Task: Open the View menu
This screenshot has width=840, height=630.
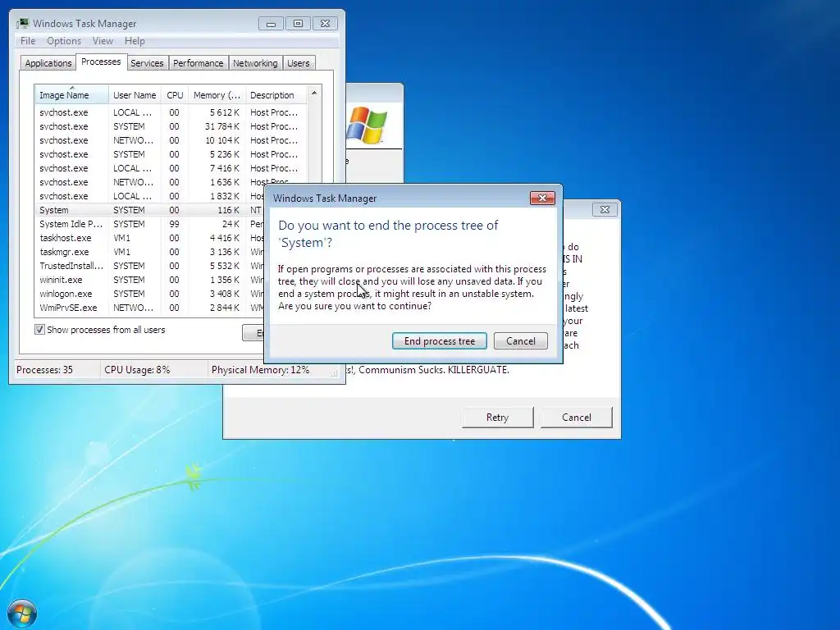Action: click(x=103, y=41)
